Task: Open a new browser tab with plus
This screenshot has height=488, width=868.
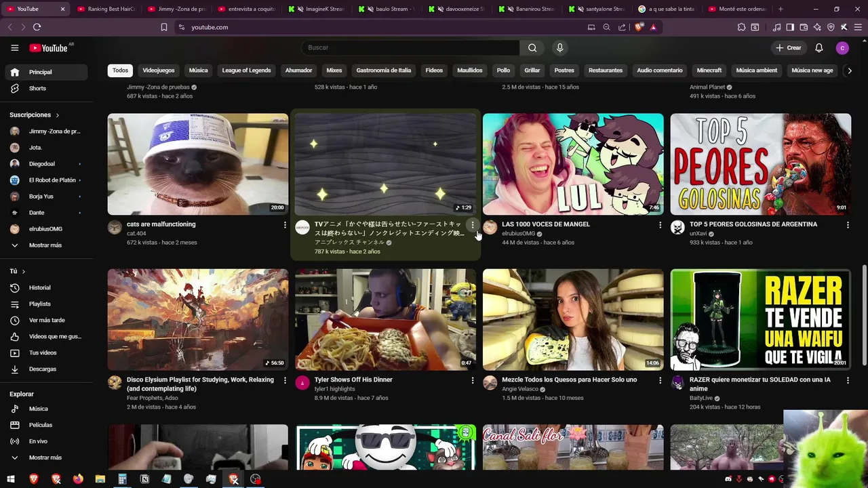Action: 781,9
